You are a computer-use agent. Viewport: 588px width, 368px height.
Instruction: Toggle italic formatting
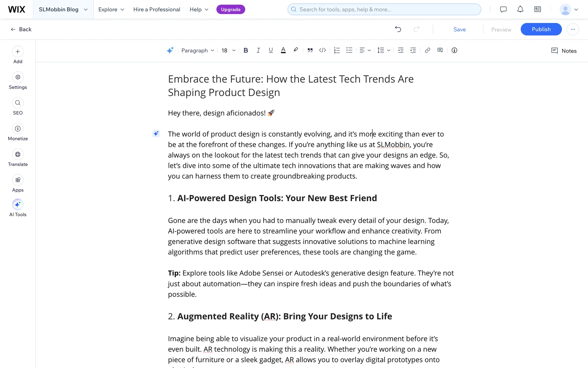point(258,50)
